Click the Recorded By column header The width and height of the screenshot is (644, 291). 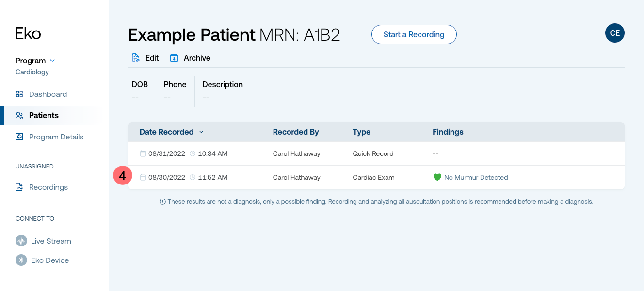(x=296, y=132)
